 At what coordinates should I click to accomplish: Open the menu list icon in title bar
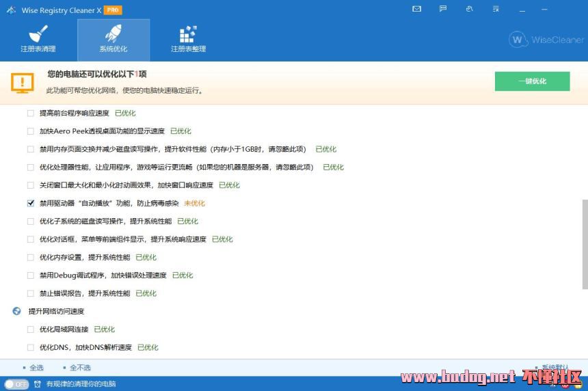(x=495, y=10)
